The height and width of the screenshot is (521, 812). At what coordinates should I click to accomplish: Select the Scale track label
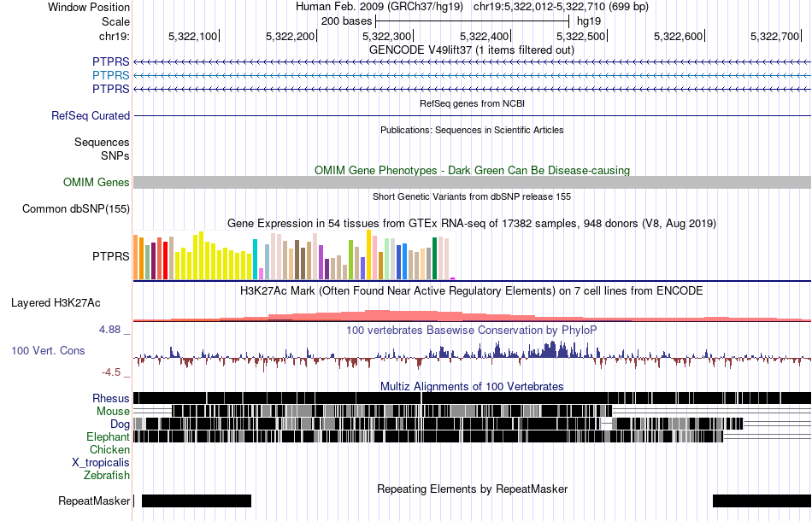pyautogui.click(x=115, y=21)
